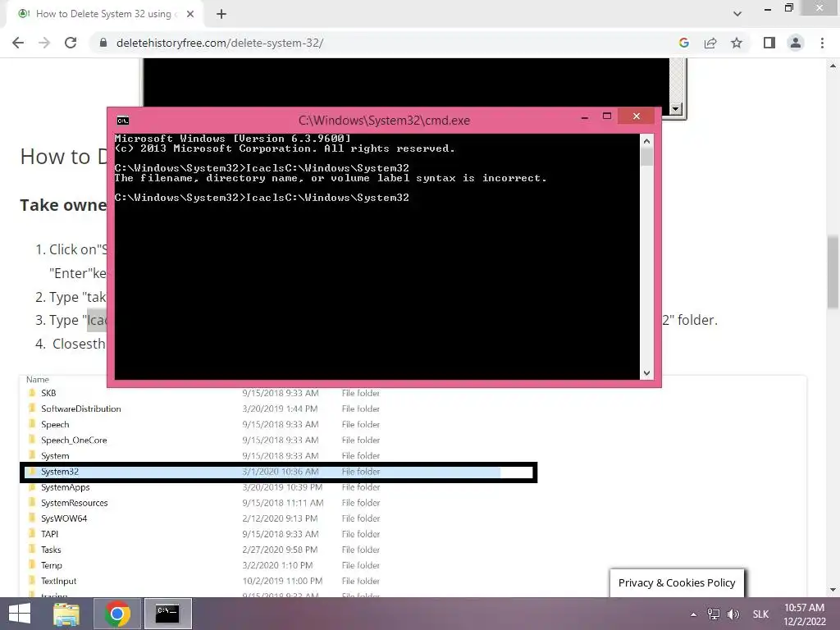Screen dimensions: 840x630
Task: Open the network tray icon
Action: click(714, 614)
